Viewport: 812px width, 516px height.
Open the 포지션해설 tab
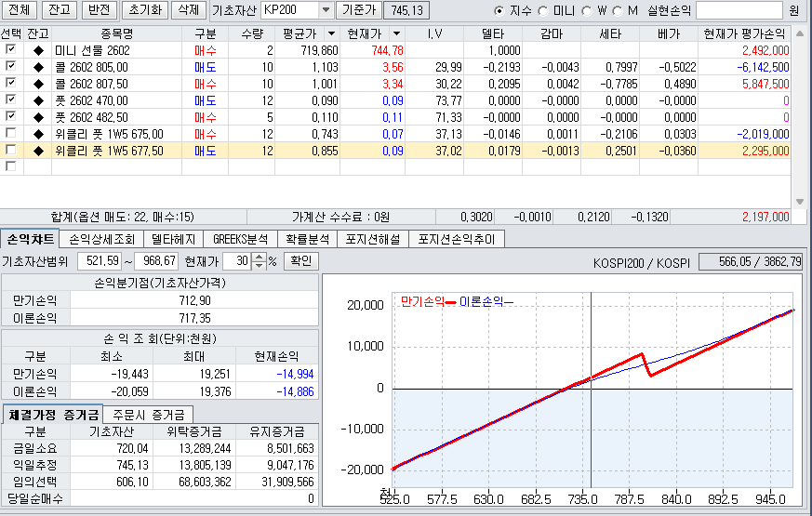pyautogui.click(x=373, y=239)
